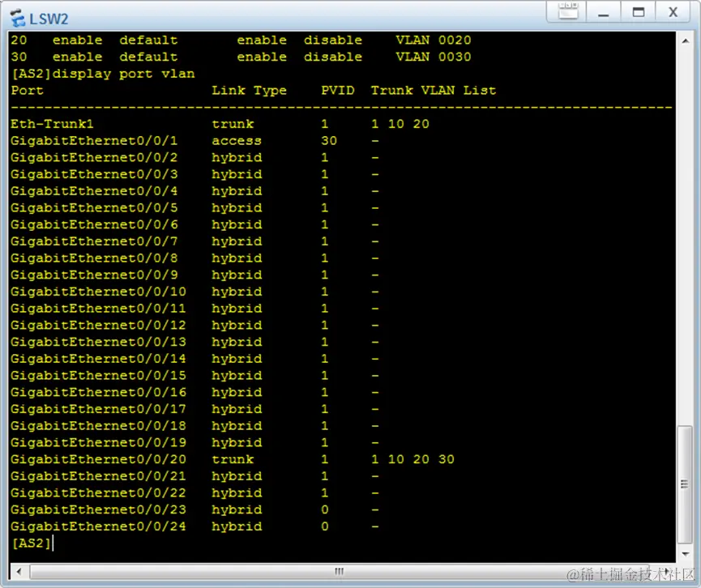Viewport: 701px width, 588px height.
Task: Click 'hybrid' link type of GigabitEthernet0/0/22
Action: pyautogui.click(x=237, y=492)
